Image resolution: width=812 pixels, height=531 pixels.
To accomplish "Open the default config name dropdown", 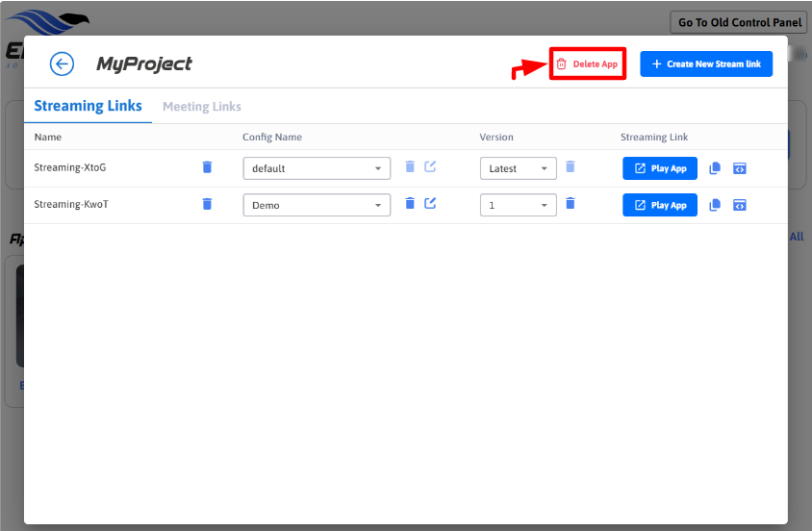I will tap(317, 168).
